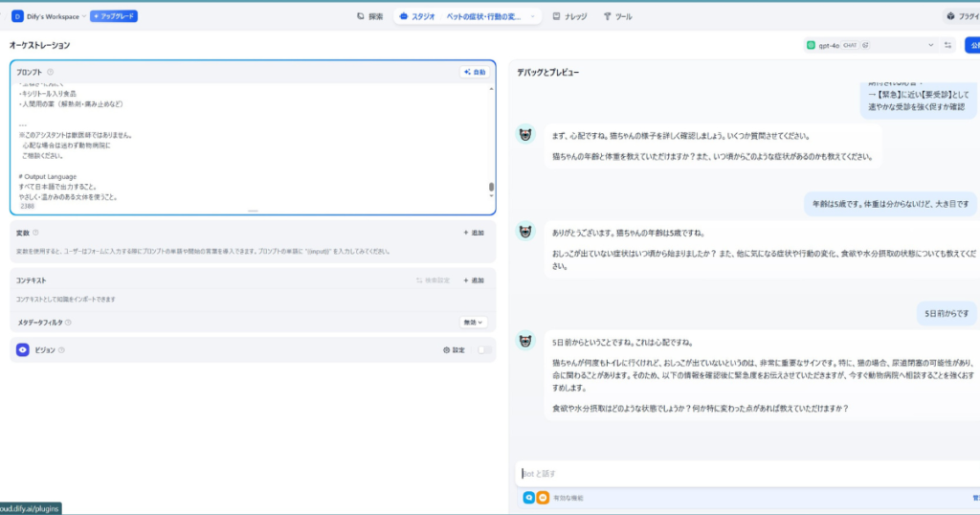The width and height of the screenshot is (980, 515).
Task: Click the gear icon beside ビジョン 設定
Action: [446, 350]
